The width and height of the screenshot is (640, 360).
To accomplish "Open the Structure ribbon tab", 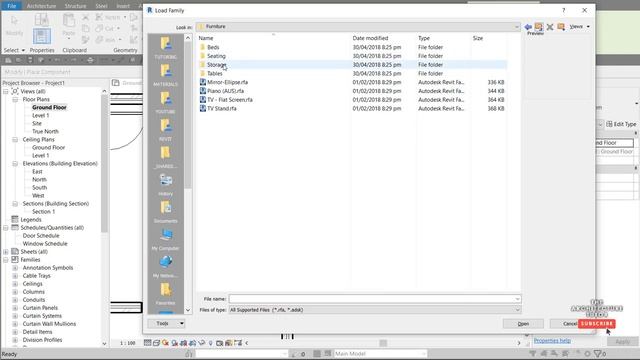I will point(76,6).
